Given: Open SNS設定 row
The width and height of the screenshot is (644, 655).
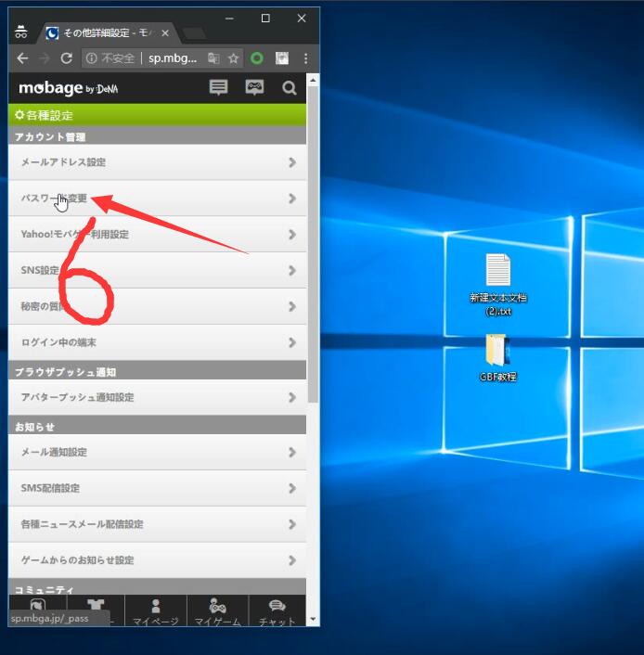Looking at the screenshot, I should coord(157,270).
